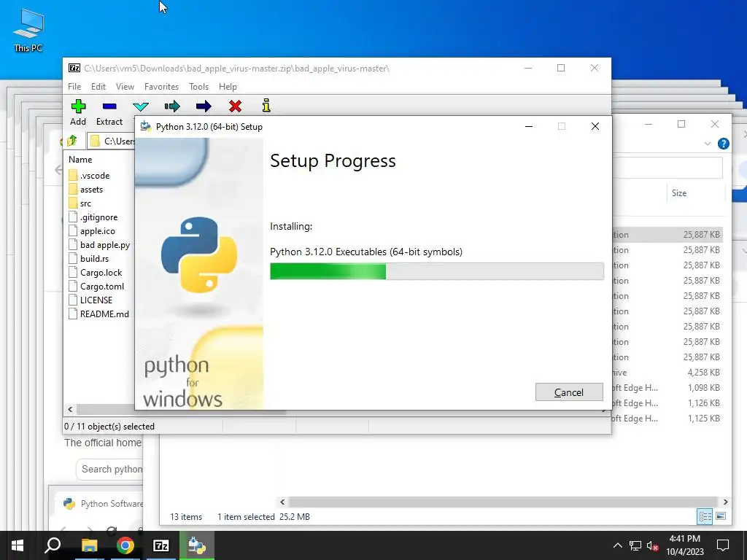Click the red Delete X icon in 7-Zip

point(235,106)
